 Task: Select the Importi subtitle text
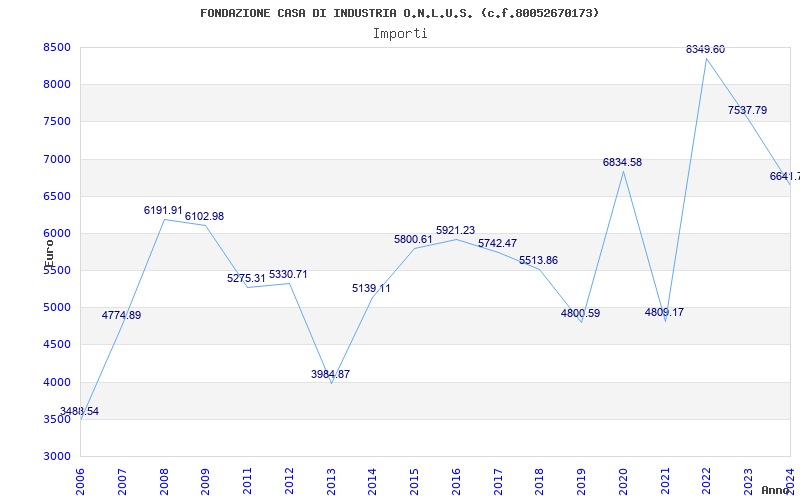(400, 34)
